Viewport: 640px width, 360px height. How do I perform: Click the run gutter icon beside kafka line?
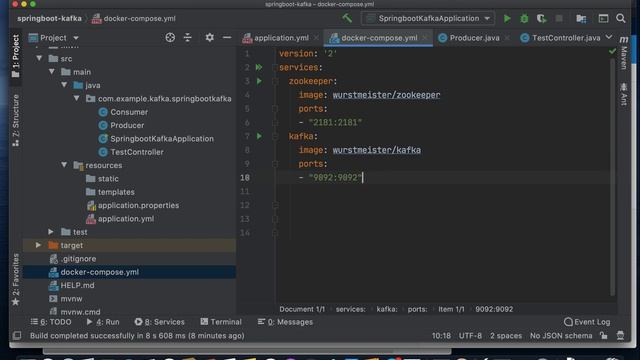coord(259,136)
